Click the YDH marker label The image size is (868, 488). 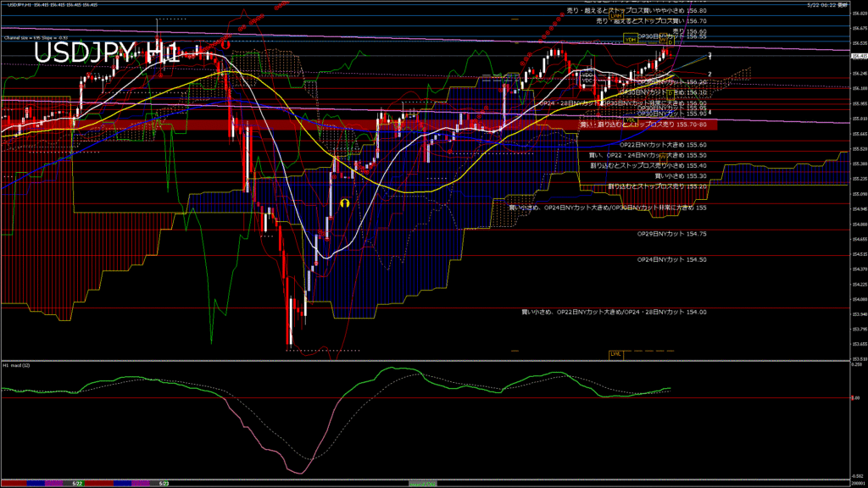click(631, 39)
